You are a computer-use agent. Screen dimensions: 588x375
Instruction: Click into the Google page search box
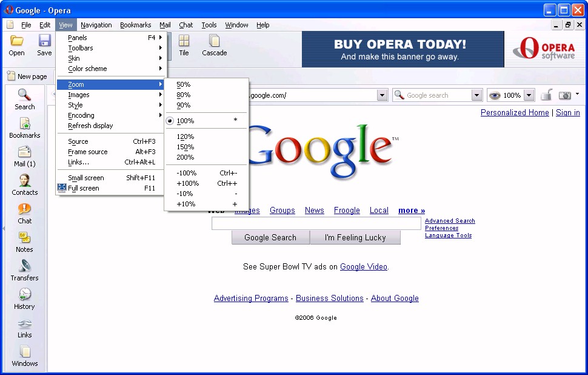tap(316, 223)
